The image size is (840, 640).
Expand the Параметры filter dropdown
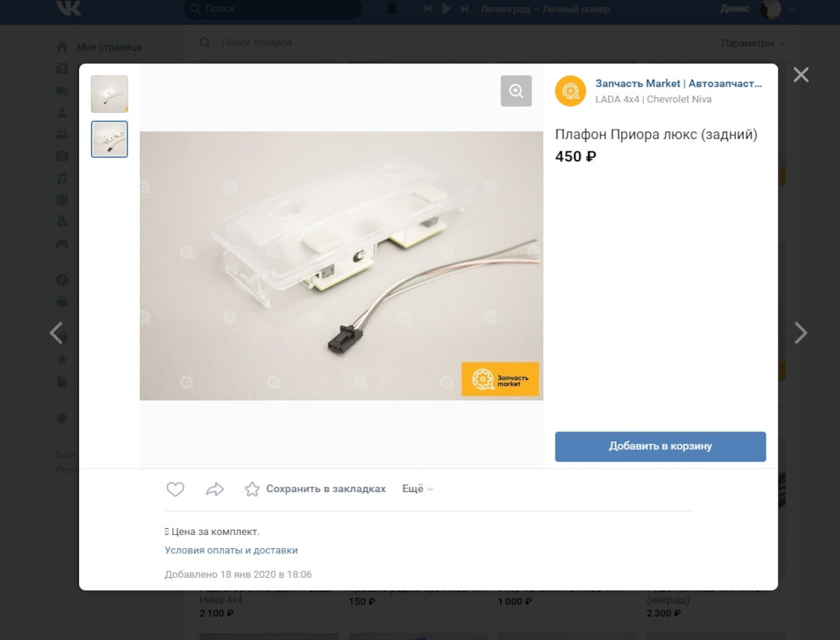point(753,43)
